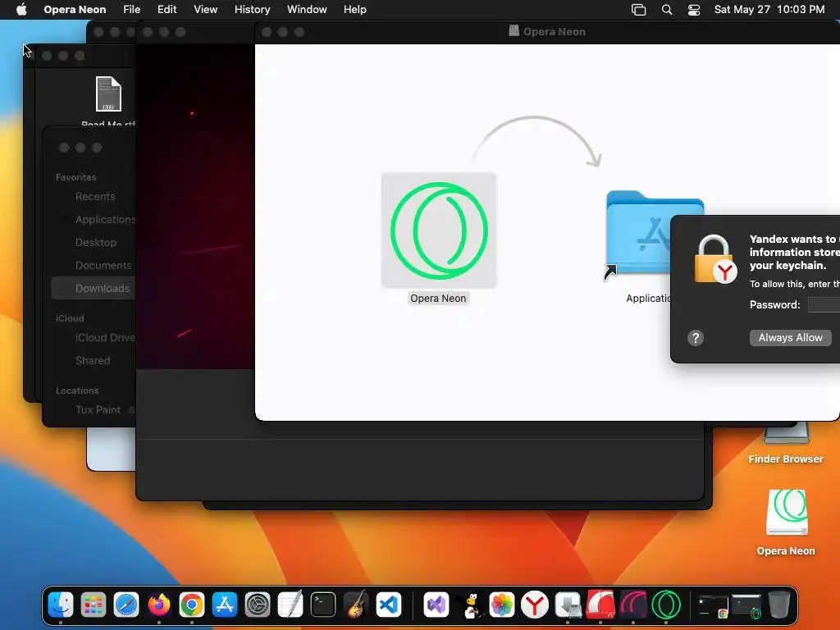Open Visual Studio Code from the dock

tap(388, 605)
